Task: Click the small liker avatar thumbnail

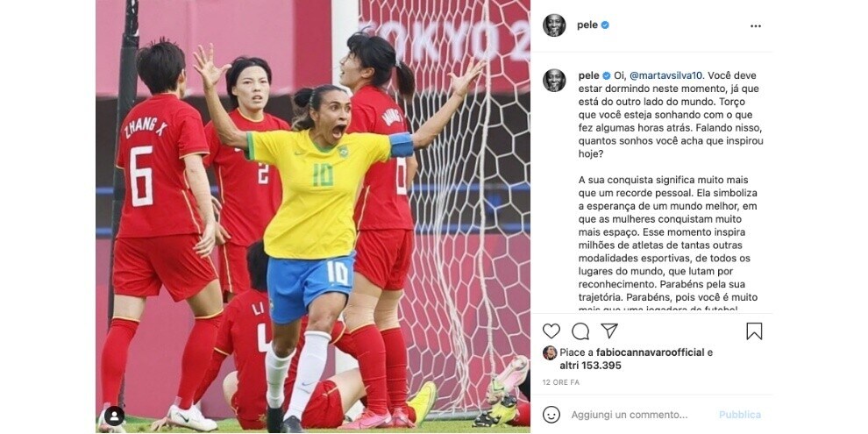Action: [x=549, y=352]
